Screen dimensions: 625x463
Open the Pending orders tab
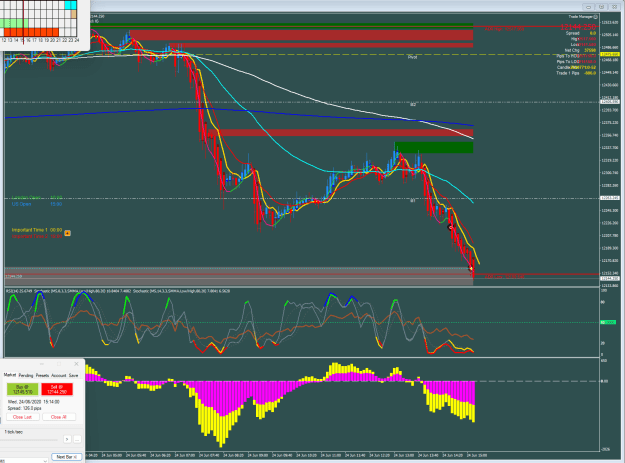coord(26,375)
